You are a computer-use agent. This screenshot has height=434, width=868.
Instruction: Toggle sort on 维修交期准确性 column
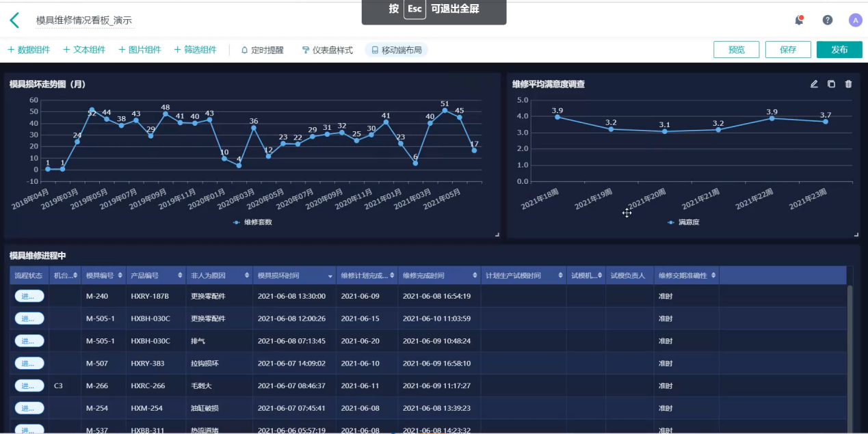713,275
